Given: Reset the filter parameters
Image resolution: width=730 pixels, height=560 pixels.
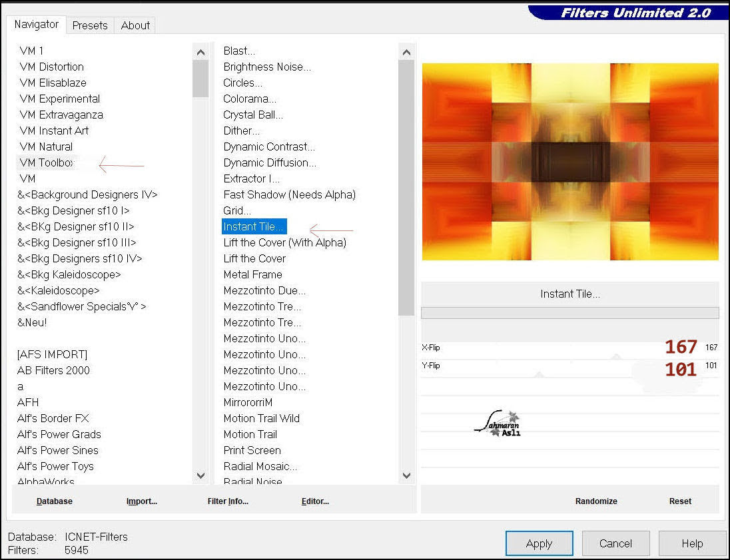Looking at the screenshot, I should click(x=680, y=501).
